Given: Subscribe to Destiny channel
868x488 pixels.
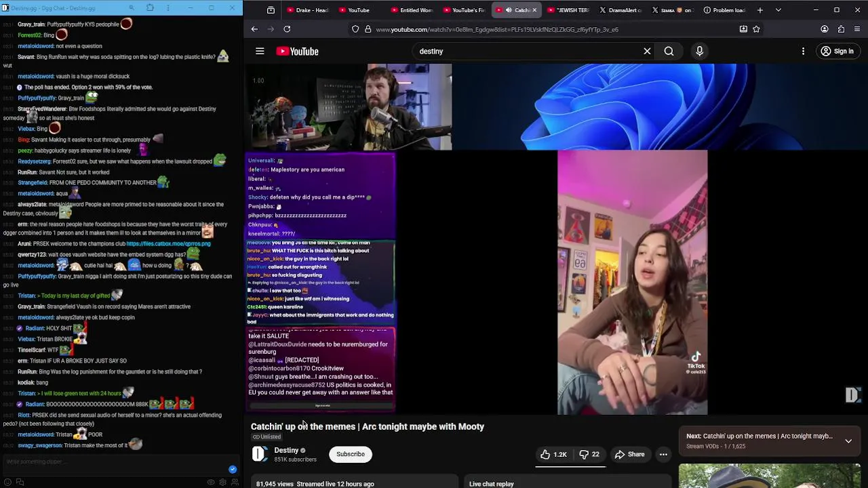Looking at the screenshot, I should coord(351,454).
